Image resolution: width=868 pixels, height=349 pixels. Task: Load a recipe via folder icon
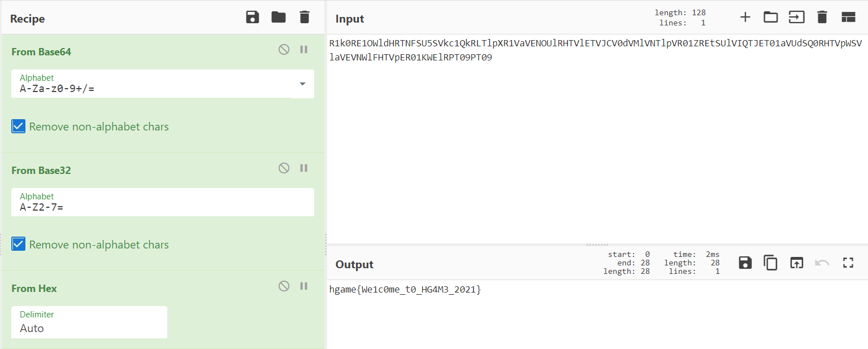coord(279,18)
